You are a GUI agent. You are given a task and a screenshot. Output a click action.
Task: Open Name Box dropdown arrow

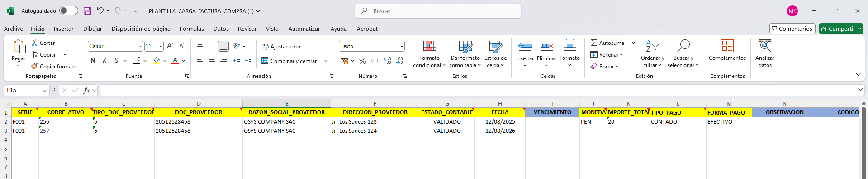click(x=44, y=90)
